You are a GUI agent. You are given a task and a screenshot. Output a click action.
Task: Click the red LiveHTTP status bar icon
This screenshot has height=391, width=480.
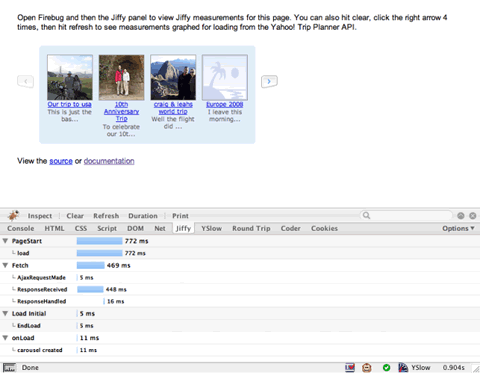point(350,368)
